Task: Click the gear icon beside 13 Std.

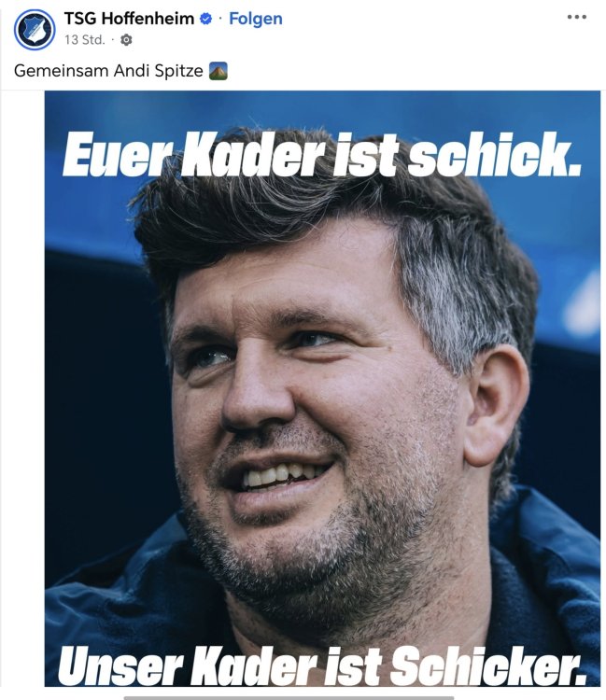Action: point(126,40)
